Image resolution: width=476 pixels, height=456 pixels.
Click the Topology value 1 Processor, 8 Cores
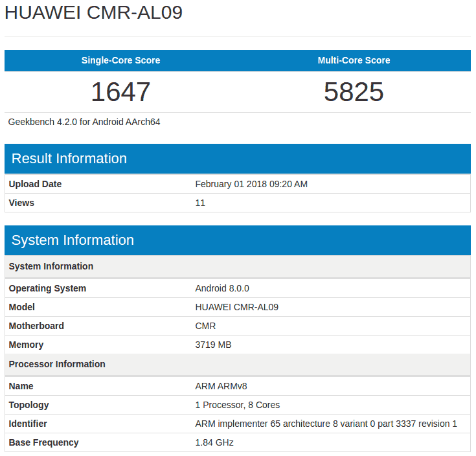tap(237, 405)
